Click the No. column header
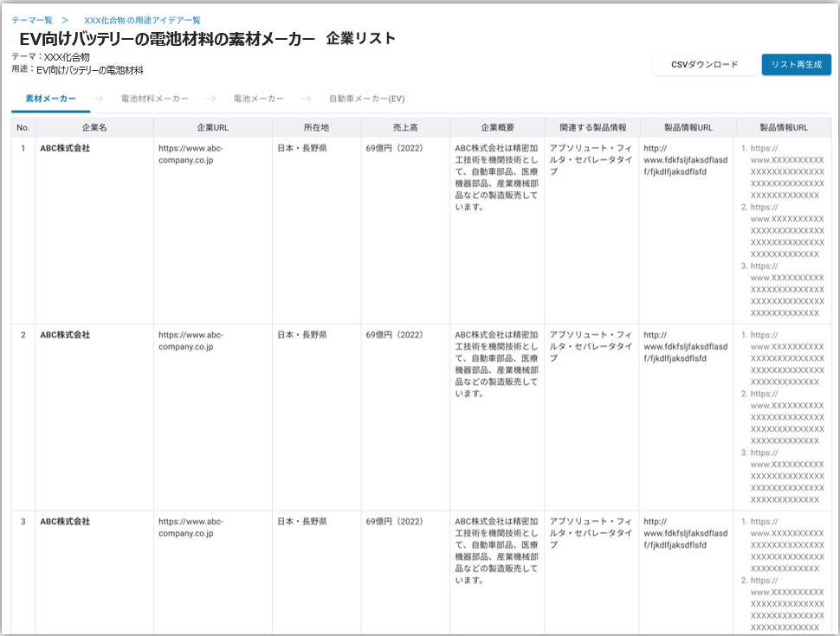Image resolution: width=840 pixels, height=636 pixels. 23,127
